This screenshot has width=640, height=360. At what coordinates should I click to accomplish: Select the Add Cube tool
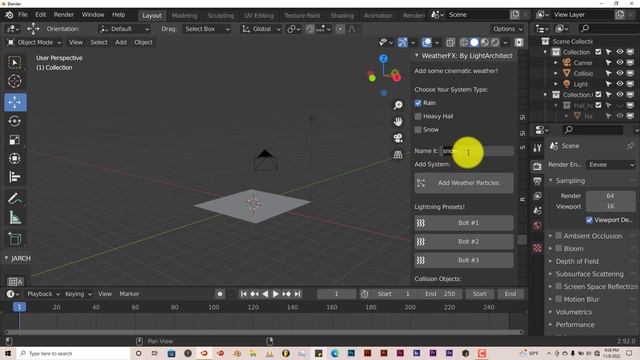15,238
